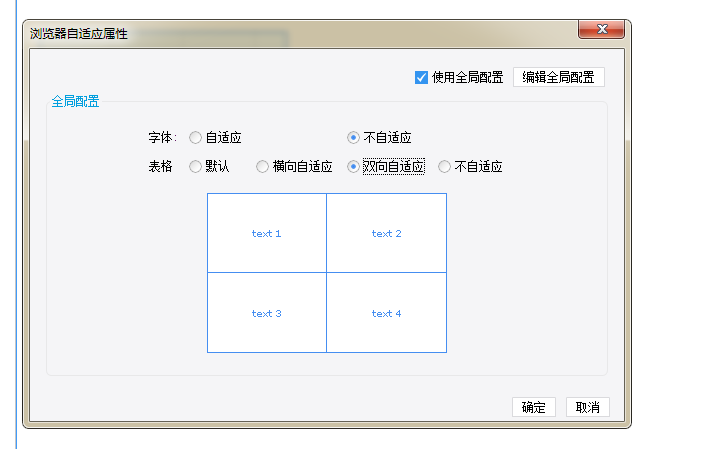Choose 横向自适应 table option
The height and width of the screenshot is (449, 705).
tap(263, 167)
